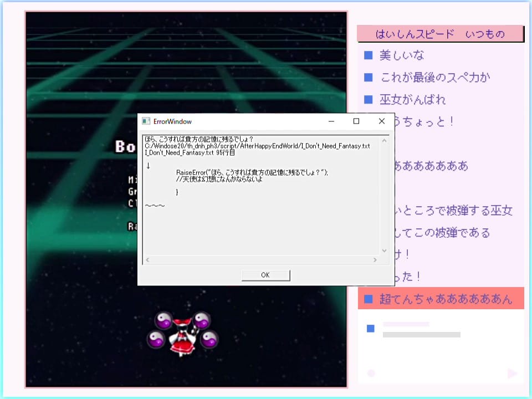Maximize the ErrorWindow dialog

(x=356, y=121)
